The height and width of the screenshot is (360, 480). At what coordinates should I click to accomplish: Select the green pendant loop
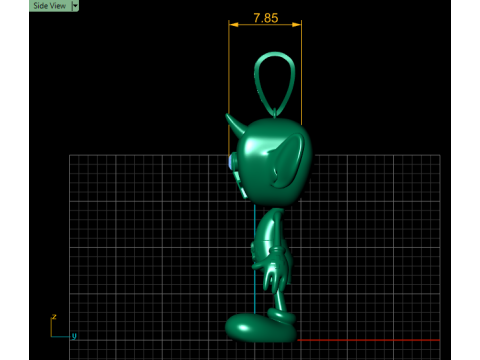coord(274,84)
